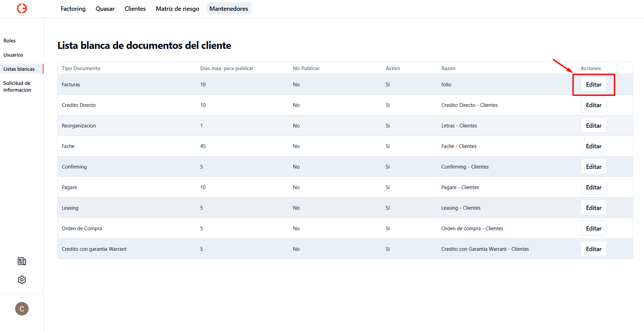Image resolution: width=644 pixels, height=332 pixels.
Task: Open the Quasar menu
Action: pos(105,9)
